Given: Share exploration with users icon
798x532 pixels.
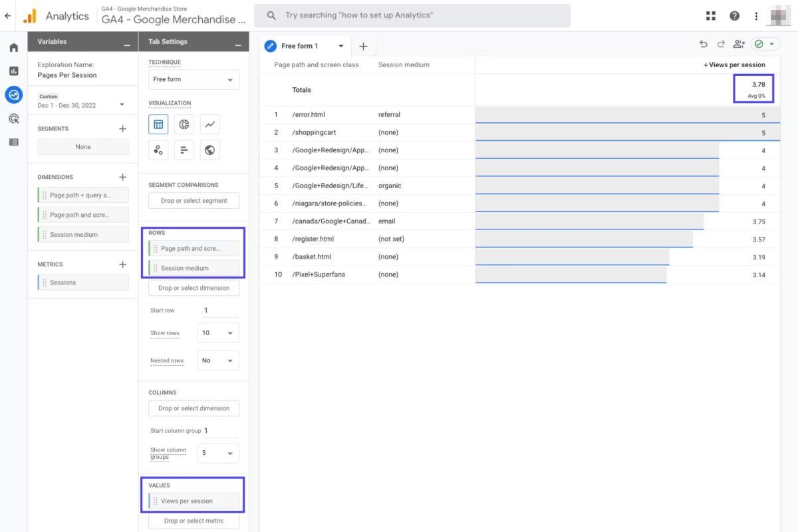Looking at the screenshot, I should coord(739,44).
